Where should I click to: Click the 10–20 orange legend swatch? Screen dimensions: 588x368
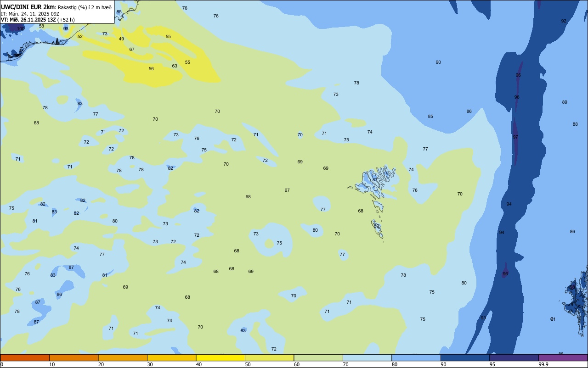73,357
